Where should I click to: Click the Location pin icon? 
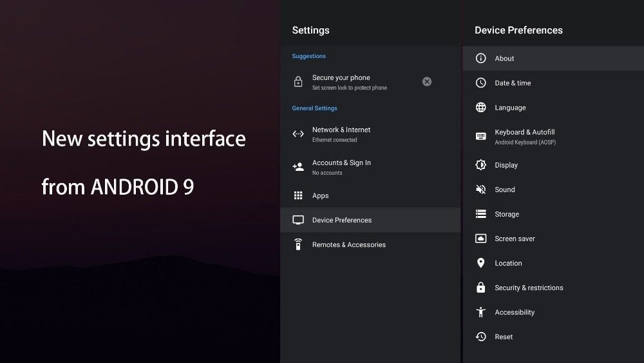(x=480, y=263)
